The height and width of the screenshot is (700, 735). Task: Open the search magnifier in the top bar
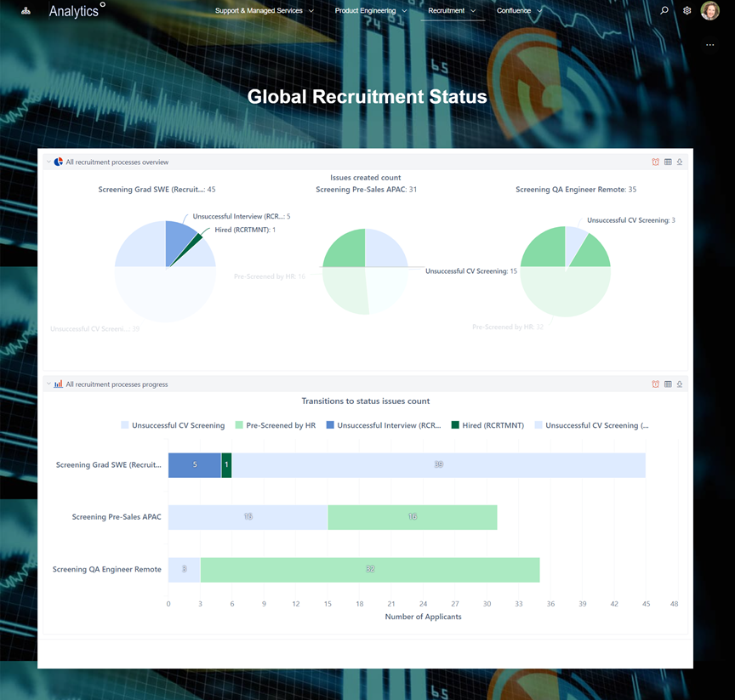coord(664,10)
